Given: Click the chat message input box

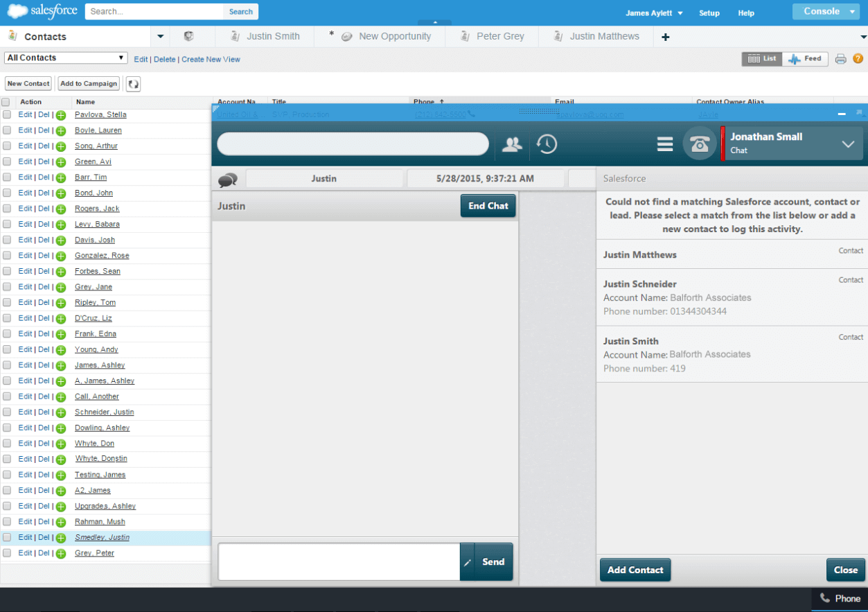Looking at the screenshot, I should click(339, 562).
